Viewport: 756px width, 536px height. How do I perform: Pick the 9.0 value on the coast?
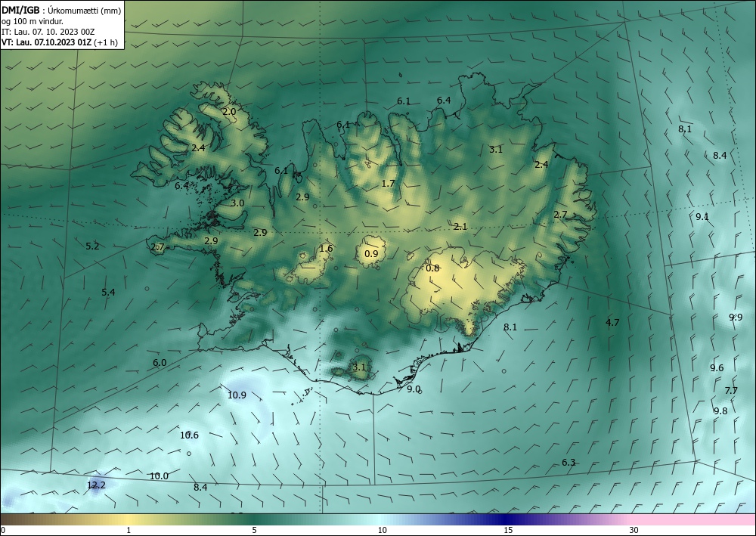414,389
